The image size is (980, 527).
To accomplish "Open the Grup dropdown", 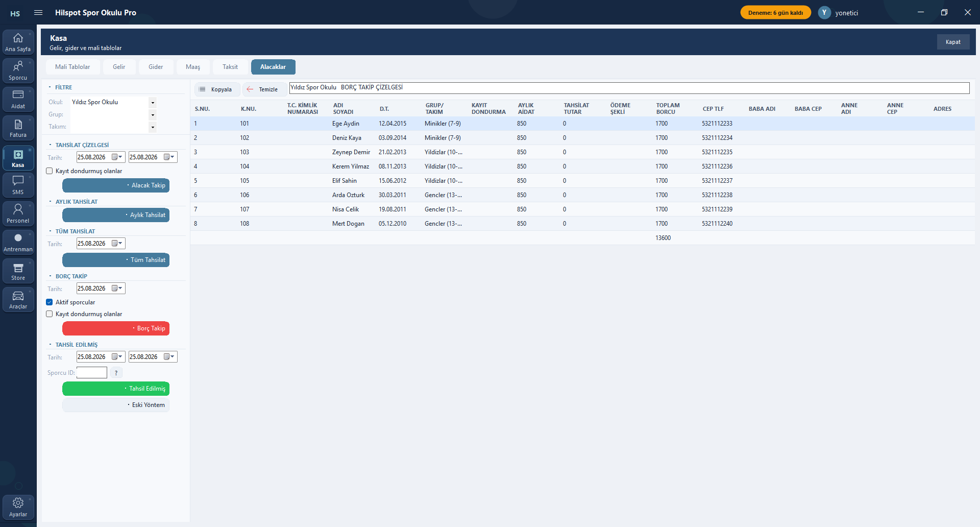I will pos(153,115).
